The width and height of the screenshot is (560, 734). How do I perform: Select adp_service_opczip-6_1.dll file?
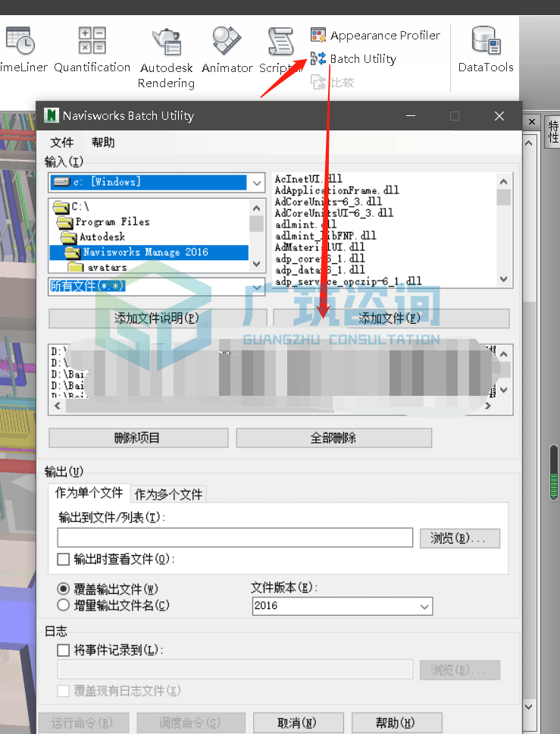click(x=348, y=281)
